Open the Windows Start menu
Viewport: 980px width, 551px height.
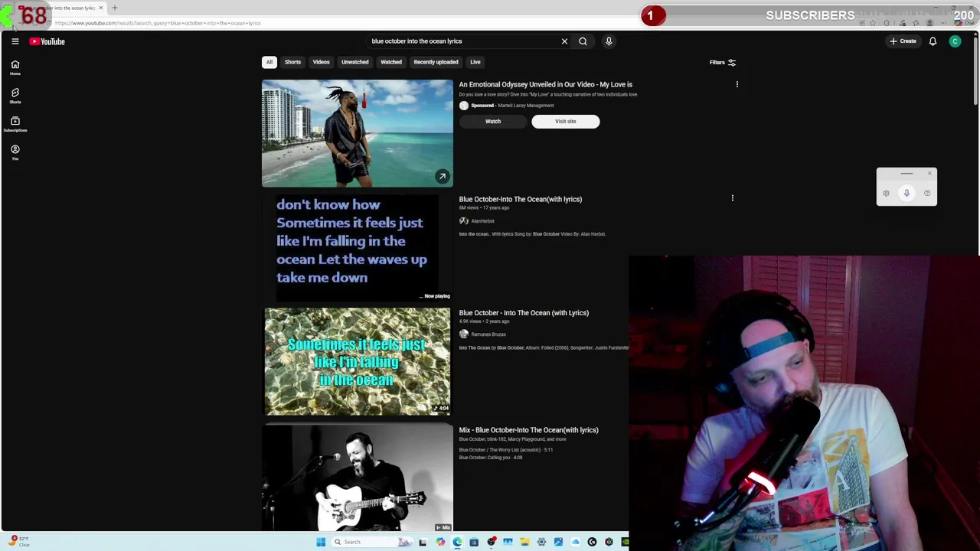[x=321, y=542]
